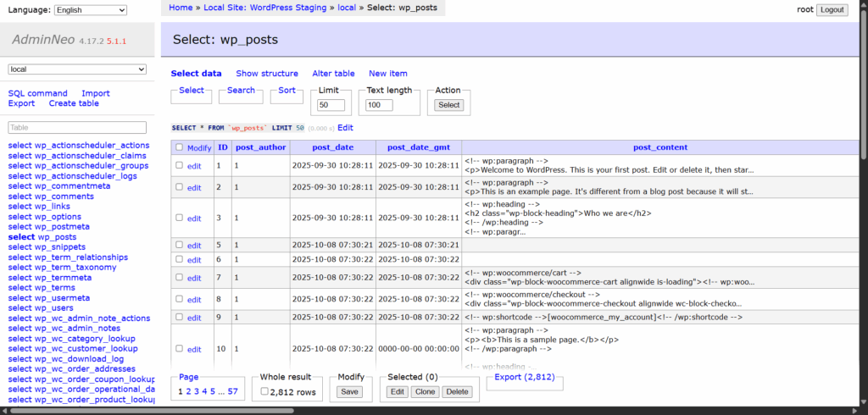The image size is (868, 415).
Task: Expand the Sort fieldset
Action: [287, 90]
